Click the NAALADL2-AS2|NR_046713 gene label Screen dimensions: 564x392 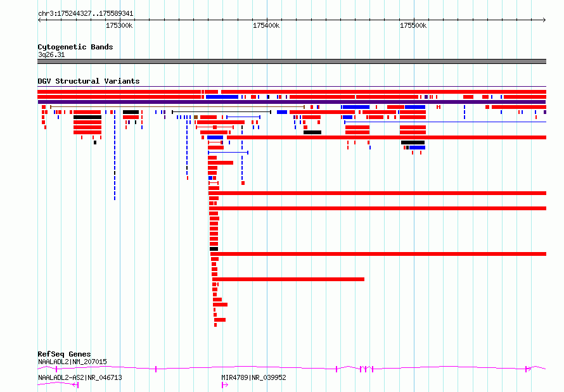click(80, 377)
